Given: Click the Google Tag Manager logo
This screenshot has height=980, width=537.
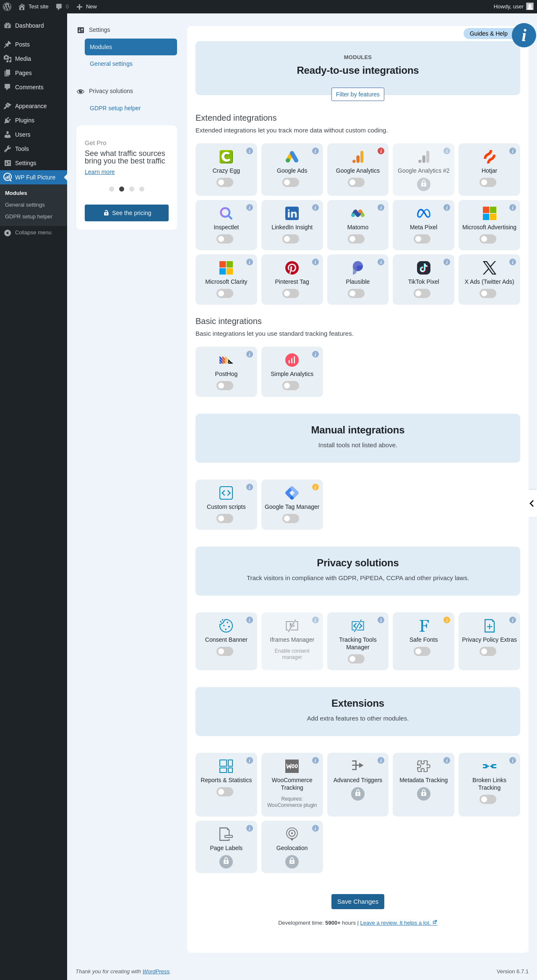Looking at the screenshot, I should click(x=292, y=493).
